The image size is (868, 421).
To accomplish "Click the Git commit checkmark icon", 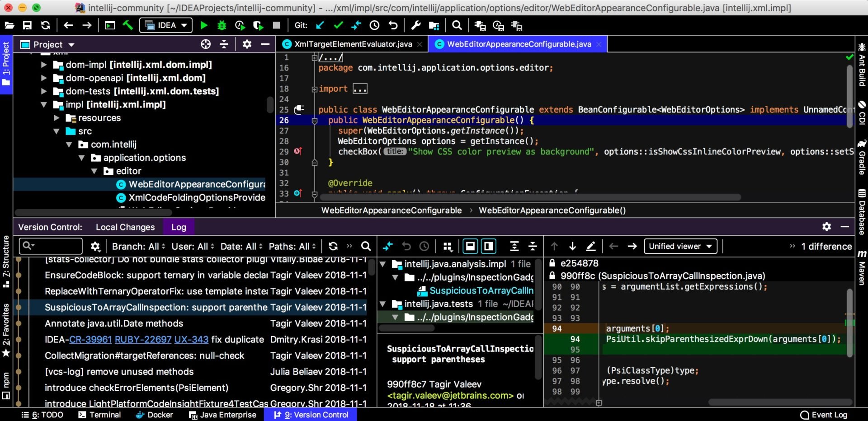I will (x=338, y=26).
